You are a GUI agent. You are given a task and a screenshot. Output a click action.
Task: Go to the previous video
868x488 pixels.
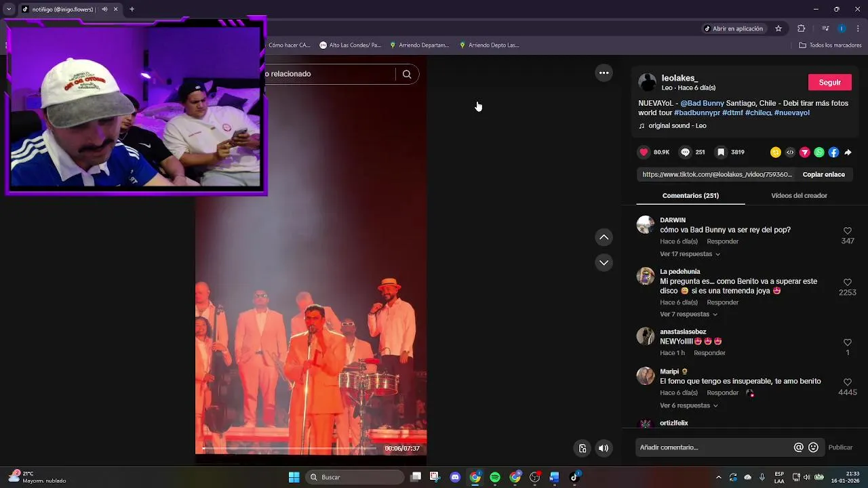click(x=604, y=237)
